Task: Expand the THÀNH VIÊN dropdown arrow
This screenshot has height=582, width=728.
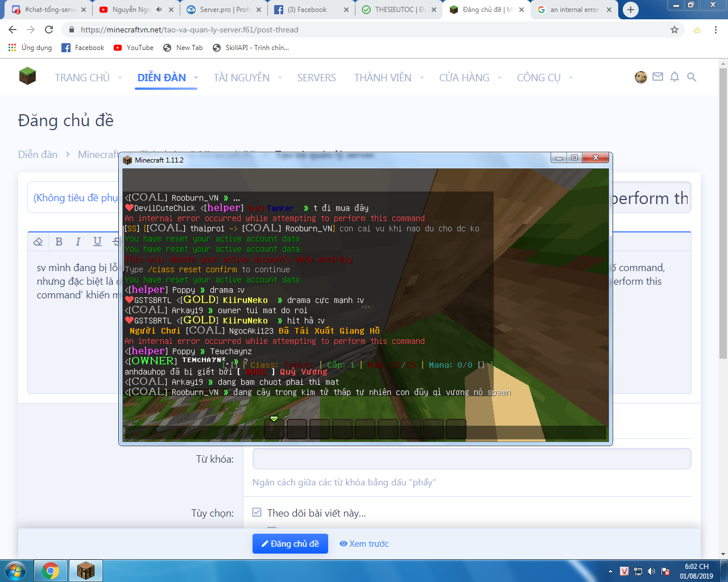Action: pos(422,78)
